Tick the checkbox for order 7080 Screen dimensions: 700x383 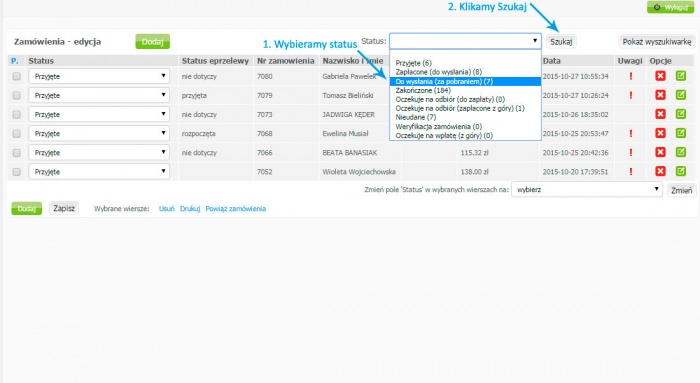pos(17,76)
